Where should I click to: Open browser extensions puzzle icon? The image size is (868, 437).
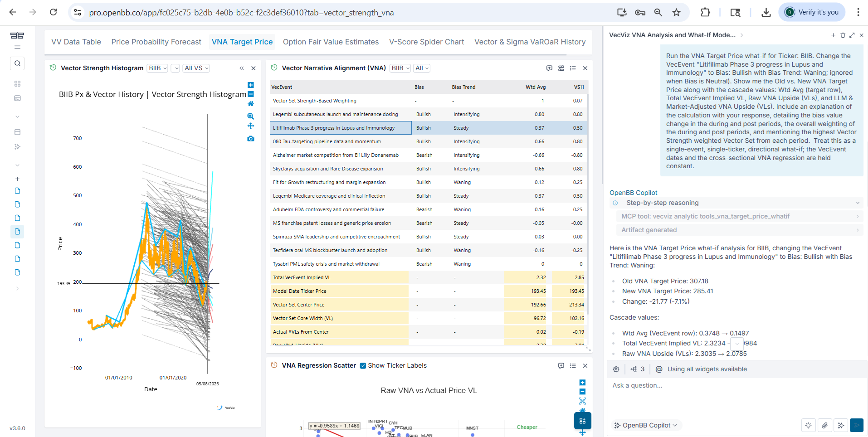[x=705, y=12]
